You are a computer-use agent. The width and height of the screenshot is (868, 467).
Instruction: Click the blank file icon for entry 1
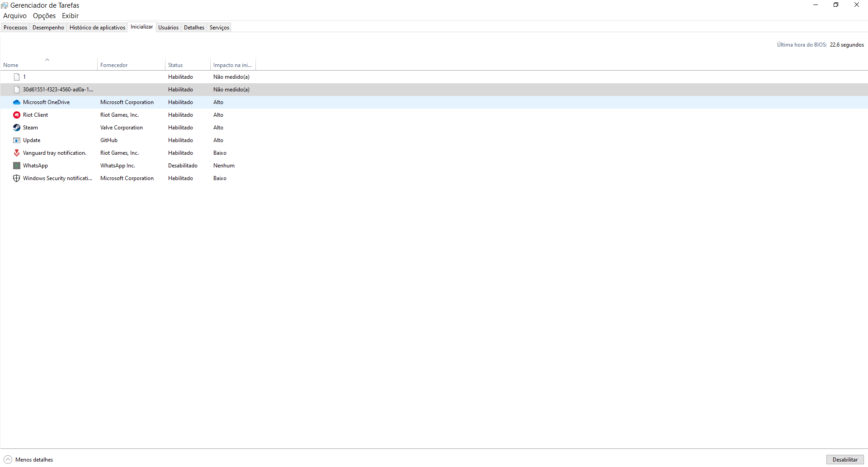click(17, 77)
